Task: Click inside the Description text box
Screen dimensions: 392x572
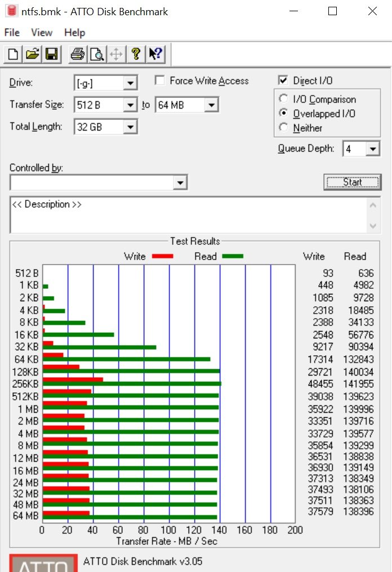Action: point(189,215)
